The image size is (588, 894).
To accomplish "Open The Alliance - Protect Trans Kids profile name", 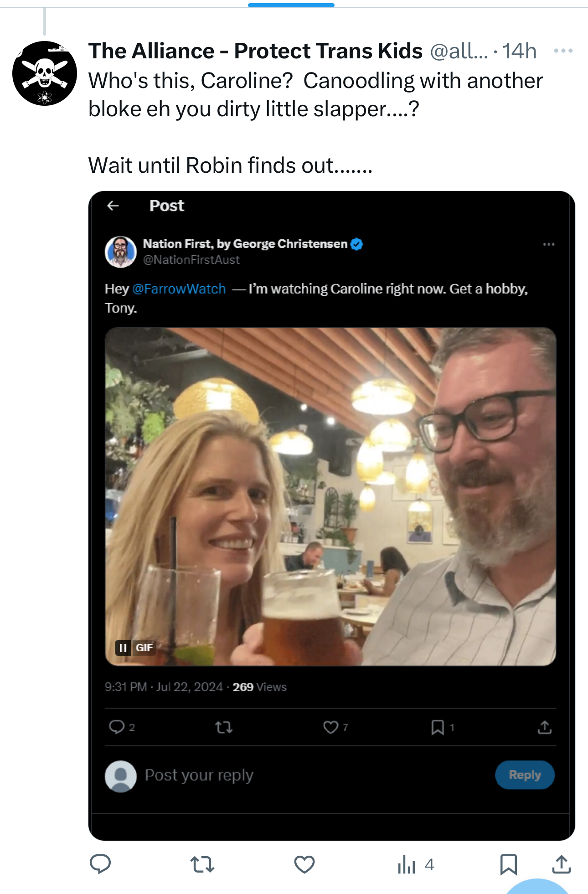I will click(x=255, y=51).
